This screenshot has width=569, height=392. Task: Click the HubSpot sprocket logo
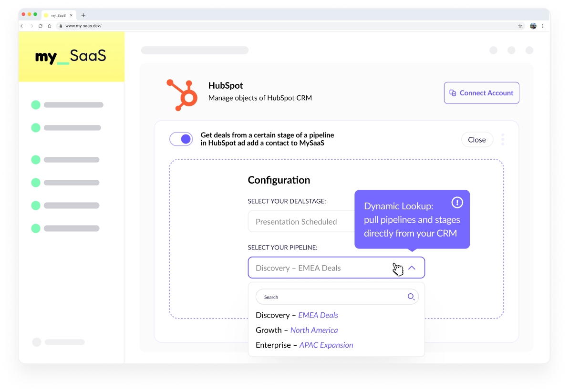tap(182, 95)
